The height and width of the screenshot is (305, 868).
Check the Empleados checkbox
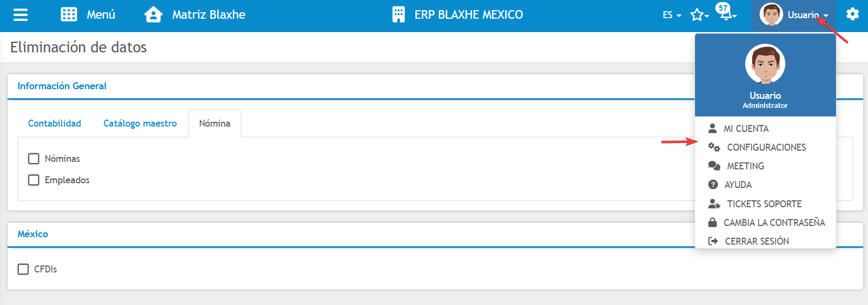pyautogui.click(x=34, y=180)
